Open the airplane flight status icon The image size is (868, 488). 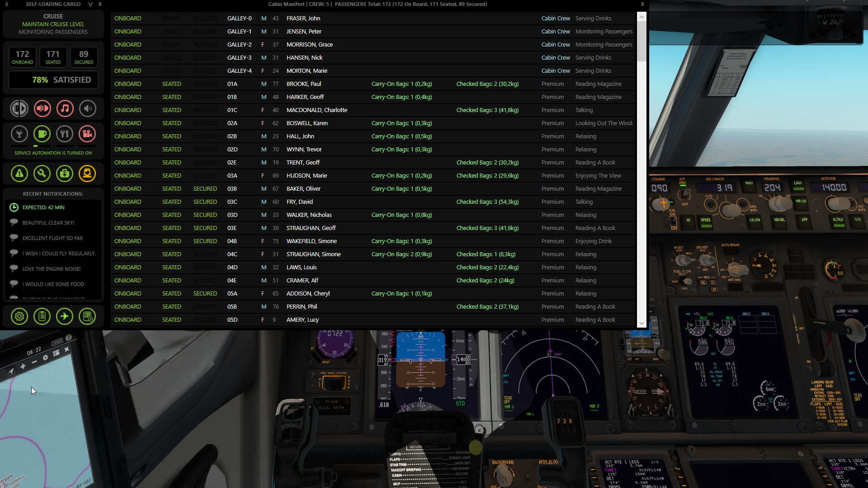pyautogui.click(x=65, y=316)
